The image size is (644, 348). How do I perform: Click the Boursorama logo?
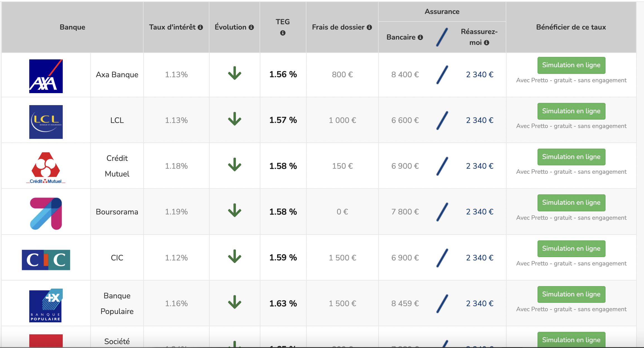coord(46,213)
